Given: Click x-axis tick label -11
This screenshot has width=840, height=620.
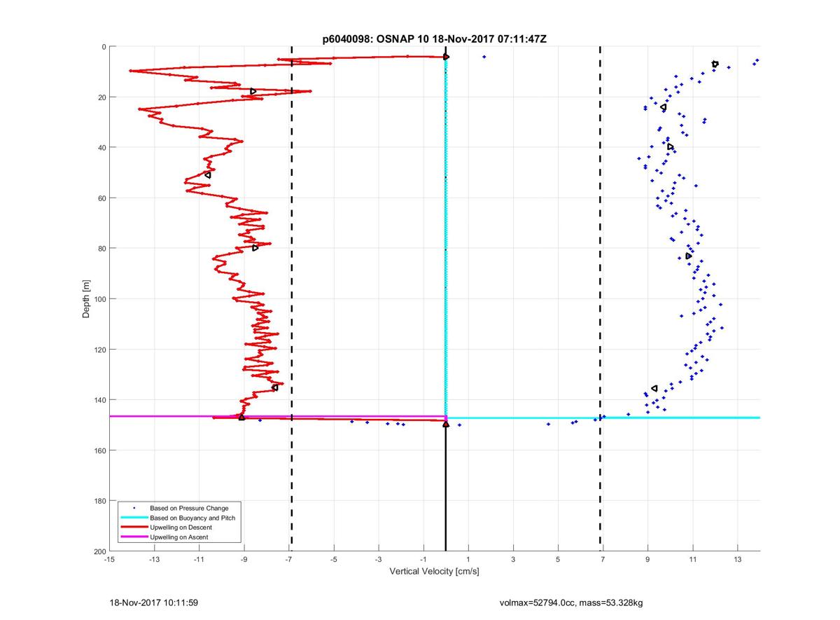Looking at the screenshot, I should 199,560.
